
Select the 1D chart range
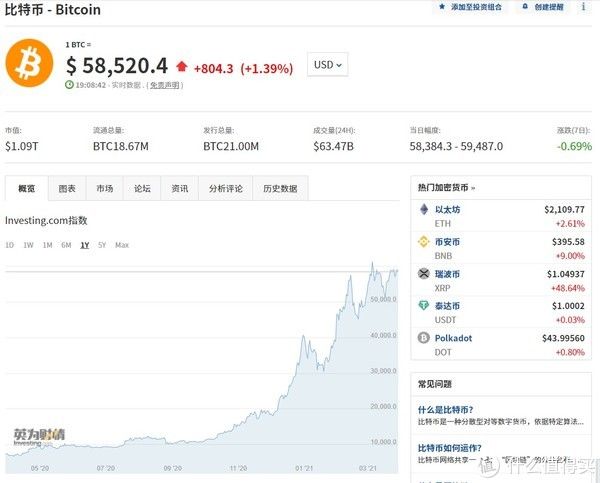pyautogui.click(x=10, y=245)
